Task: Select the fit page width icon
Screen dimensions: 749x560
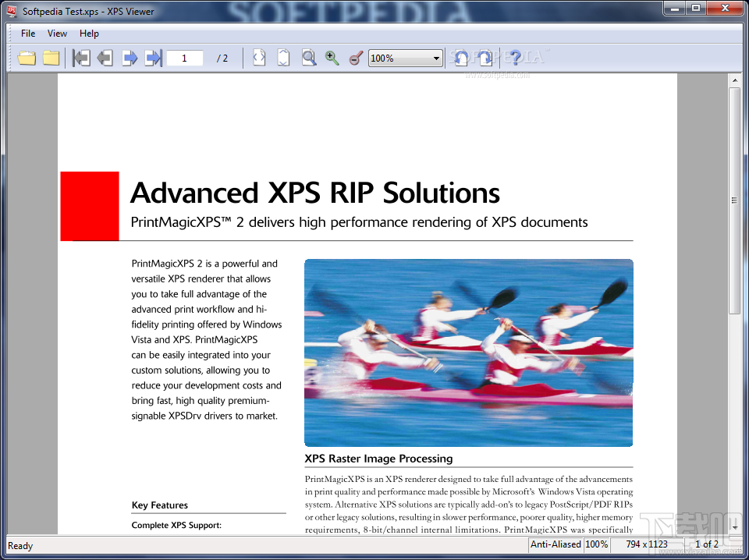Action: point(258,58)
